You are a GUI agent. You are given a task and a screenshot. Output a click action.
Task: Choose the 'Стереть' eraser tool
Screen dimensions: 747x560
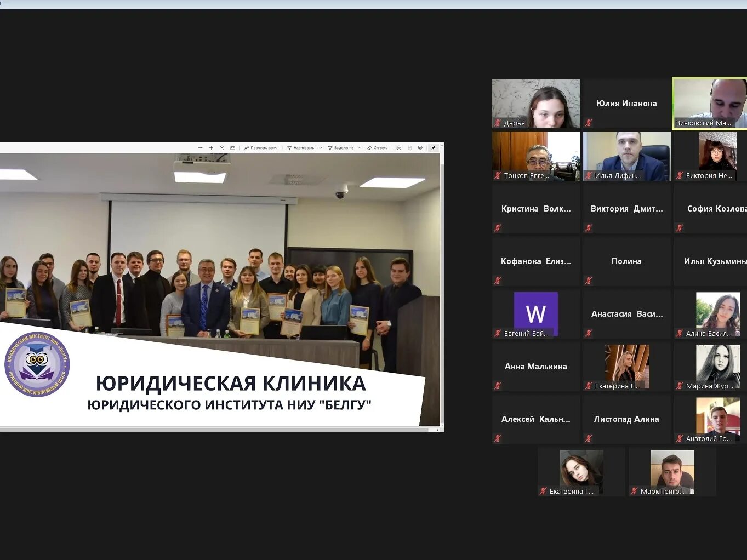tap(377, 148)
